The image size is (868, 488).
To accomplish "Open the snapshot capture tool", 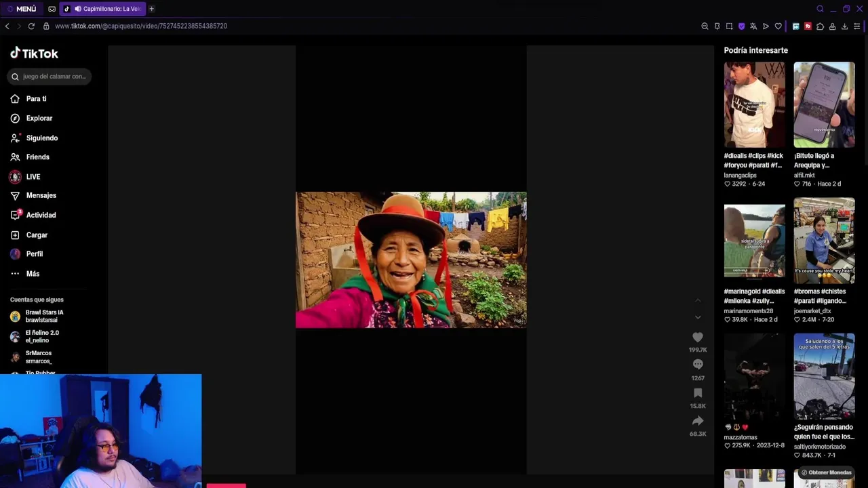I will pos(729,26).
